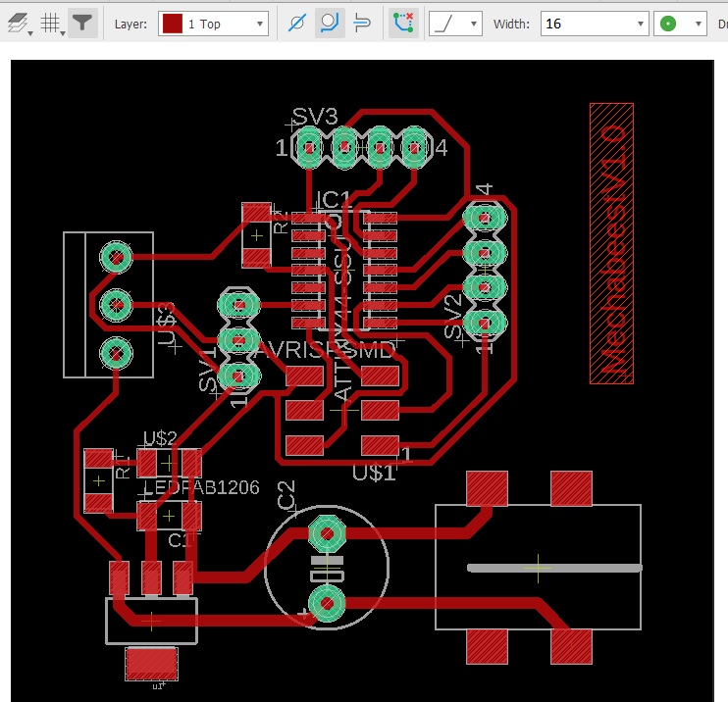Screen dimensions: 728x702
Task: Click the bottom-right pin 1 pad of AVRISPSMD
Action: [381, 445]
